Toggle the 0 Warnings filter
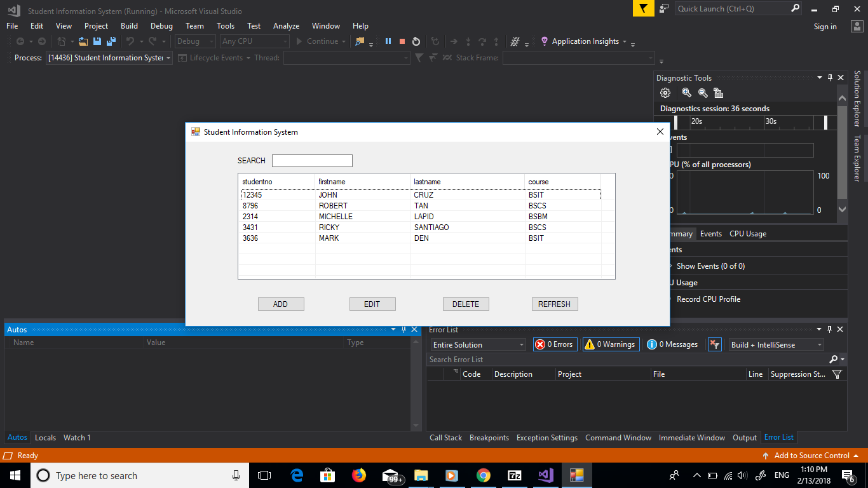Viewport: 868px width, 488px height. (610, 344)
